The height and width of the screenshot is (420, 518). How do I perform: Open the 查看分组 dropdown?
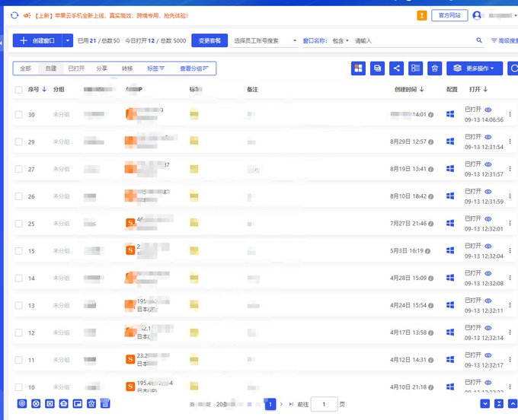pos(194,68)
